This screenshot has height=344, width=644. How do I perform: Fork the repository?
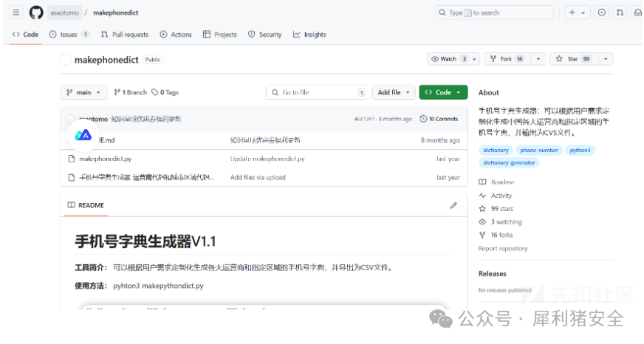(x=507, y=59)
